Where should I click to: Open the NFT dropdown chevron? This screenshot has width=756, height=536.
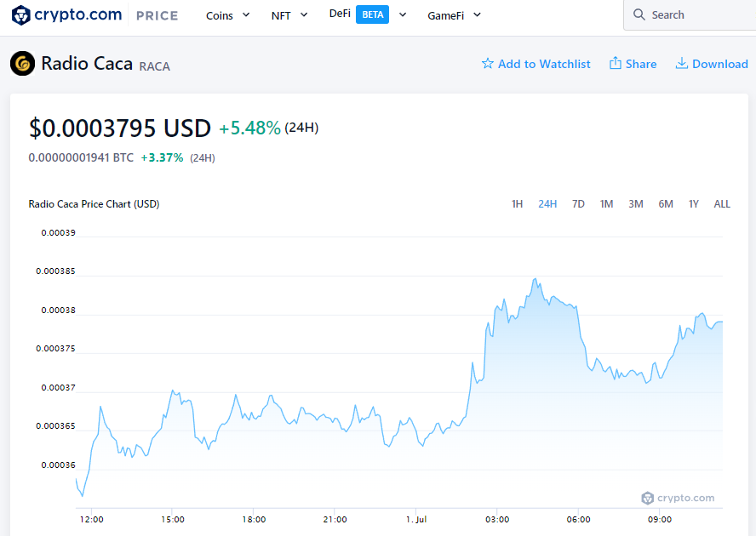[x=304, y=15]
